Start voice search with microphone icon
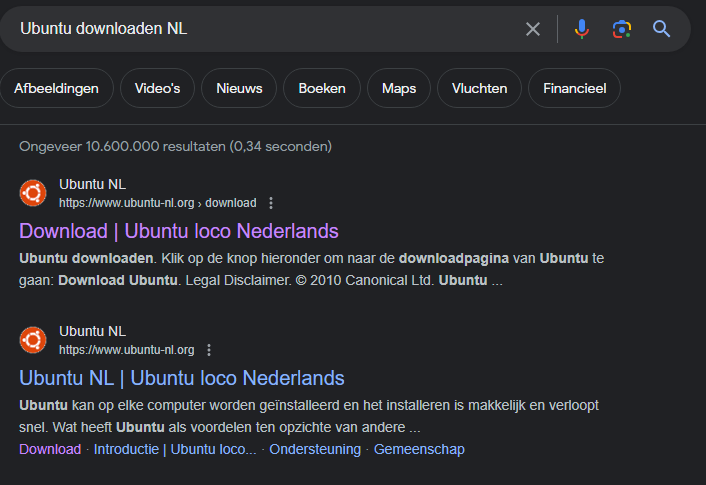706x485 pixels. tap(581, 29)
